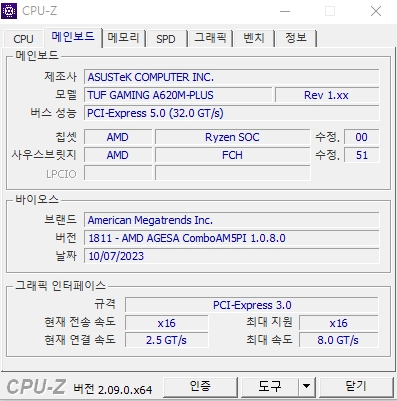Click the PCI-Express 5.0 bus field

[232, 113]
